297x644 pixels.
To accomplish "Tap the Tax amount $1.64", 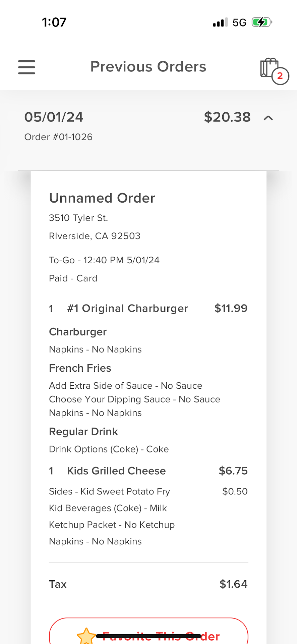I will coord(233,584).
